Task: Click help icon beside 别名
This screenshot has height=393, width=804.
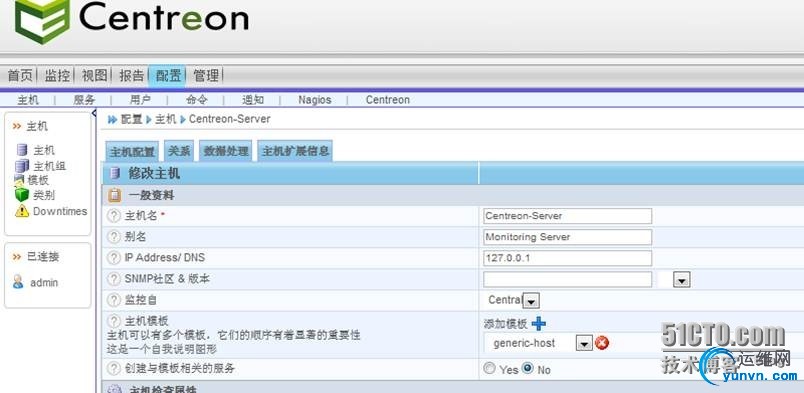Action: [x=114, y=237]
